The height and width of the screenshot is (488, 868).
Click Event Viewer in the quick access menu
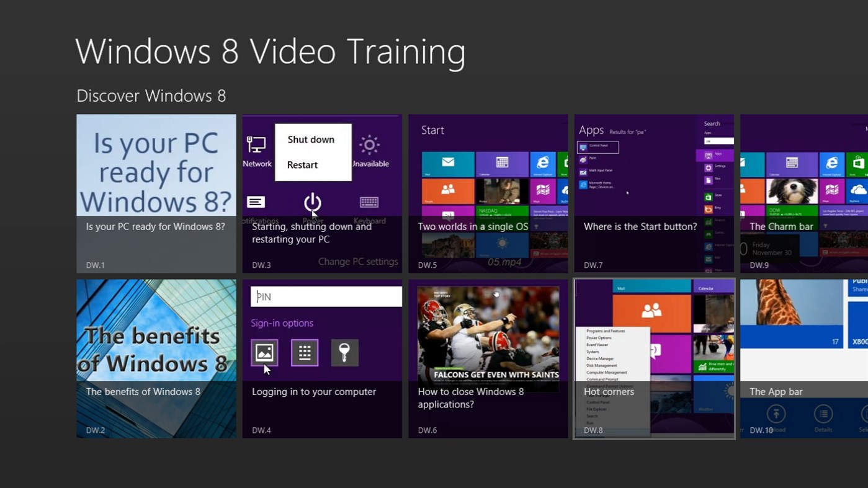tap(597, 345)
